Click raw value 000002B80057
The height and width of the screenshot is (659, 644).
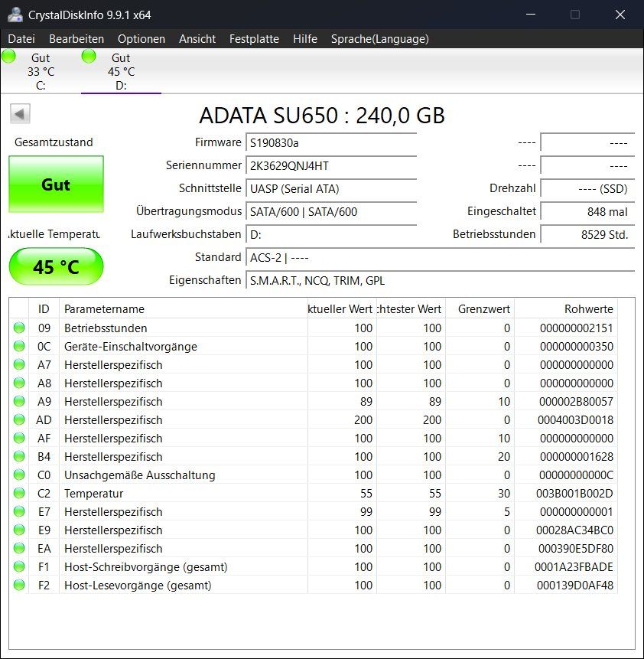(577, 401)
